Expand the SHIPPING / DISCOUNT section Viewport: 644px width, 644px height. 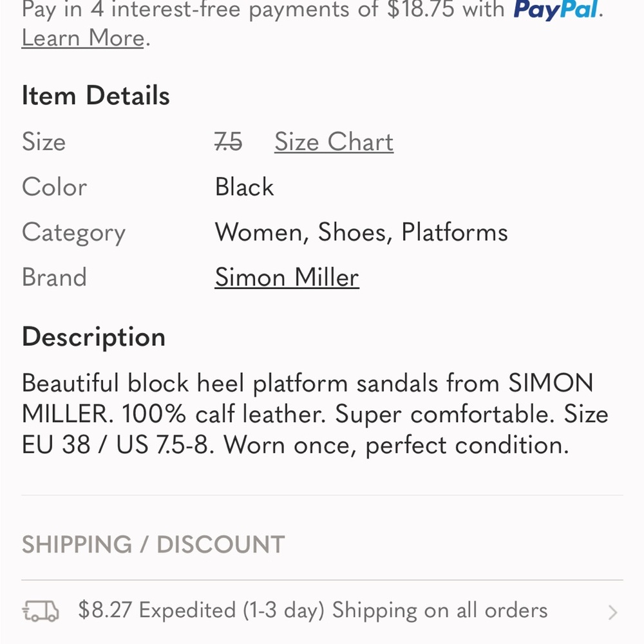coord(153,544)
